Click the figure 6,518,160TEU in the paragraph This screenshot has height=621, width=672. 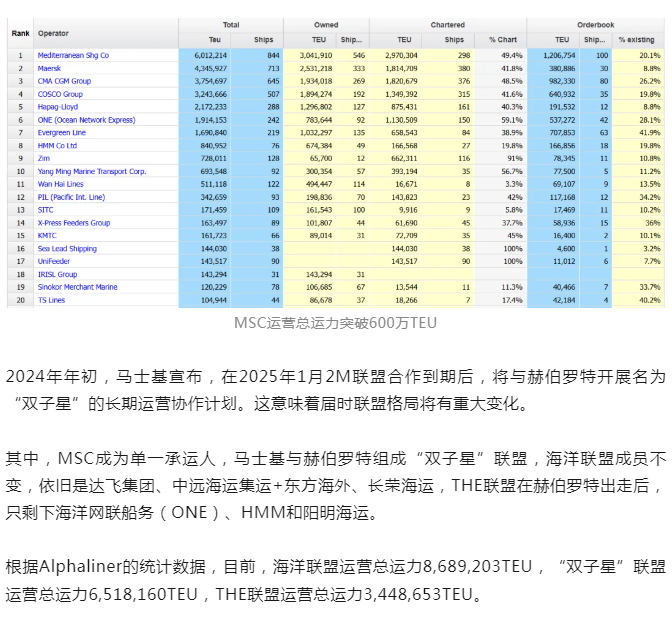(x=143, y=594)
